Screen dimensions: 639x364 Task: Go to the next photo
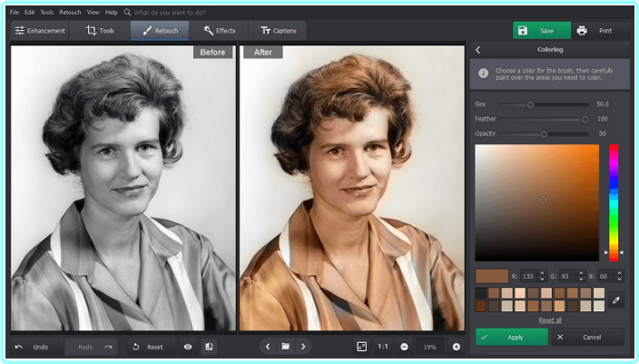(303, 347)
